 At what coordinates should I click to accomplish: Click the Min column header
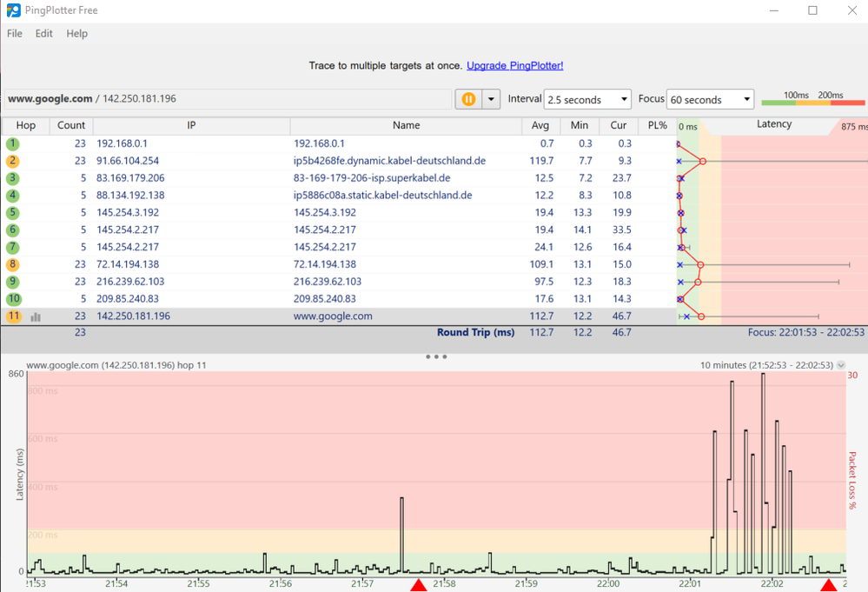pyautogui.click(x=579, y=126)
